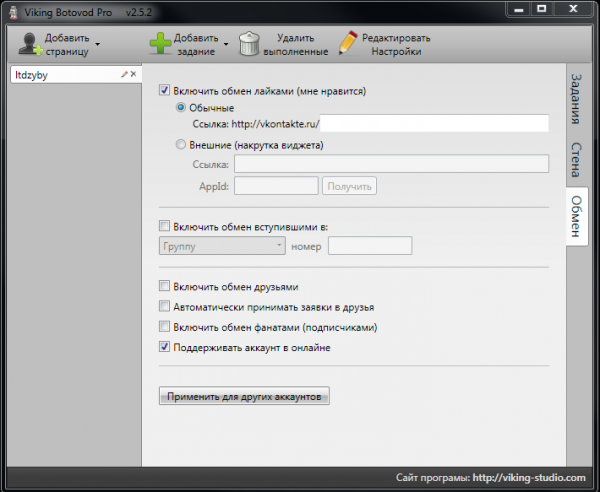This screenshot has height=492, width=600.
Task: Maximize the Viking Botovod Pro window
Action: (541, 9)
